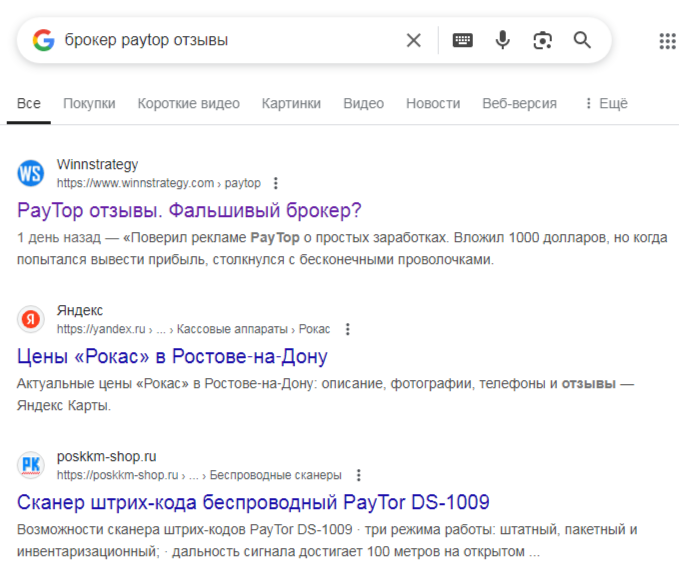The image size is (679, 568).
Task: Open search by image camera icon
Action: pos(542,40)
